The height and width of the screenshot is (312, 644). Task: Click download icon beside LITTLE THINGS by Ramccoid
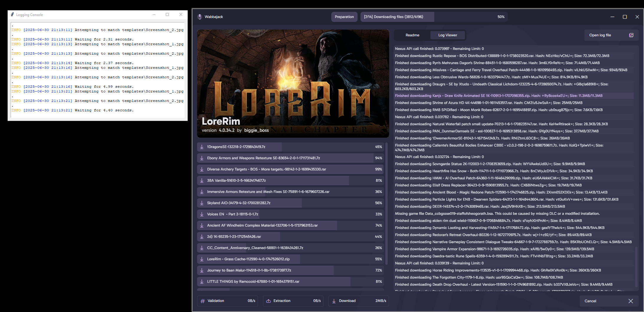pos(202,282)
